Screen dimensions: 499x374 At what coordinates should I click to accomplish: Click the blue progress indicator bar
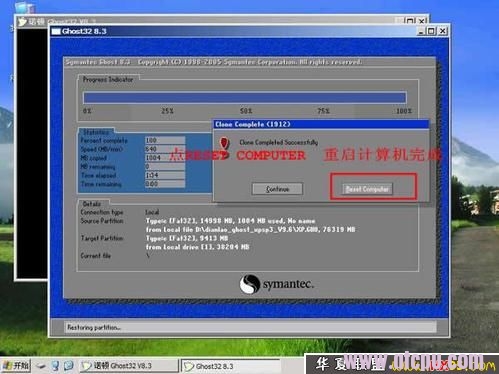click(x=245, y=98)
